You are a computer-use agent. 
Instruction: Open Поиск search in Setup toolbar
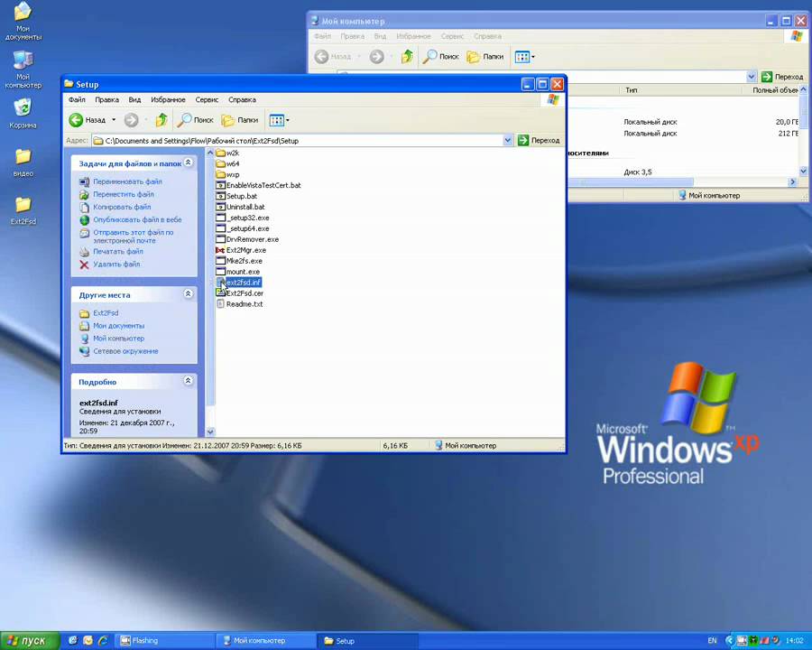[x=195, y=120]
